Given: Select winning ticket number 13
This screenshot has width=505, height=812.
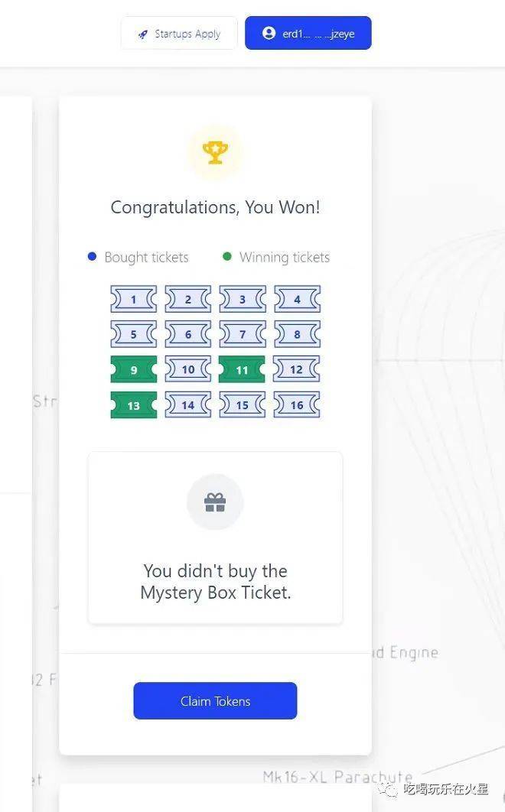Looking at the screenshot, I should coord(134,405).
